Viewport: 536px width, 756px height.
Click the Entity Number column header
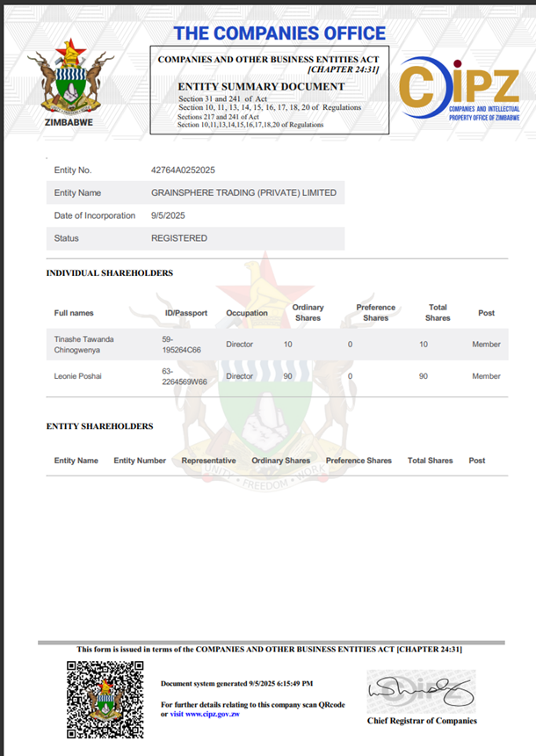click(x=140, y=461)
